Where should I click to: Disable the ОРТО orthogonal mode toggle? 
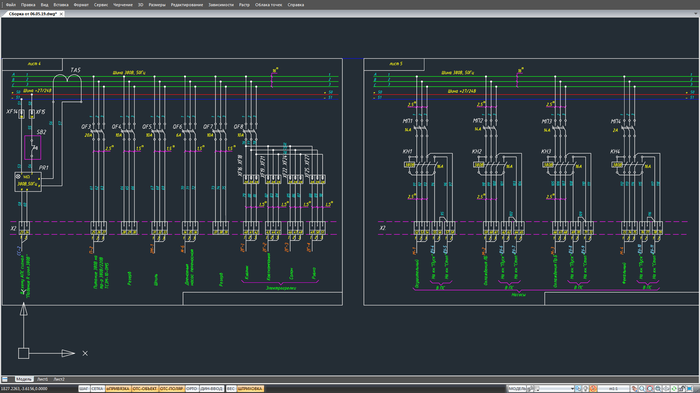(x=192, y=389)
